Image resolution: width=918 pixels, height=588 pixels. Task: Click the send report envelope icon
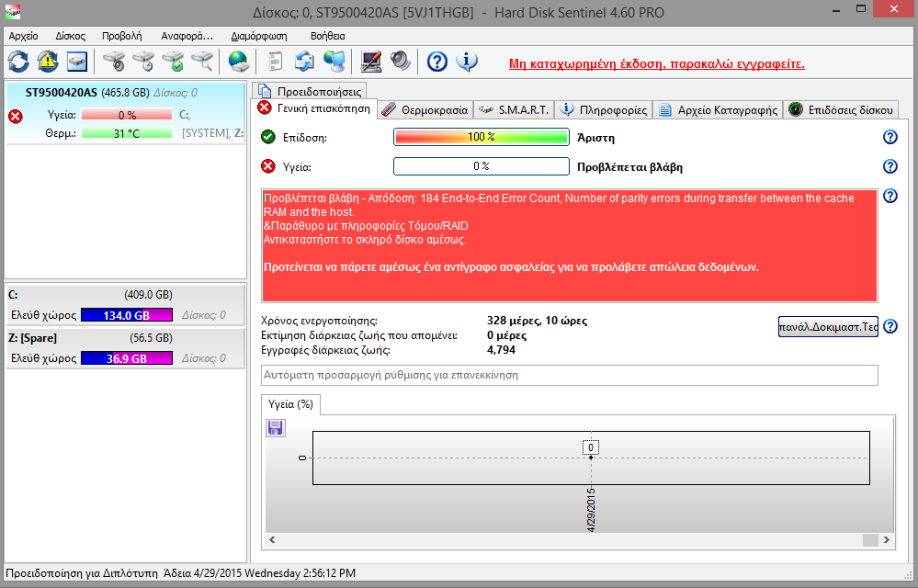click(x=304, y=62)
